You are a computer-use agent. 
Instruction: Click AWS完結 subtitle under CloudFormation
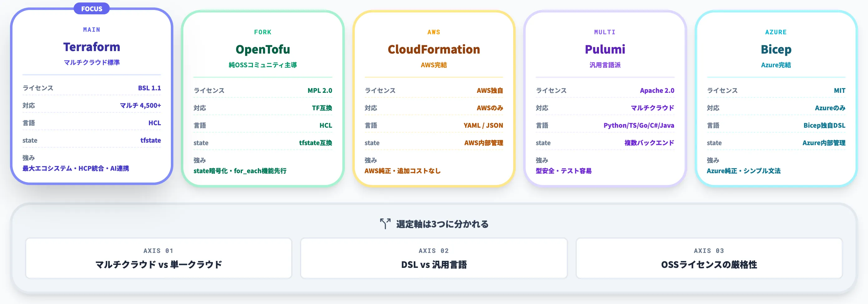point(434,65)
